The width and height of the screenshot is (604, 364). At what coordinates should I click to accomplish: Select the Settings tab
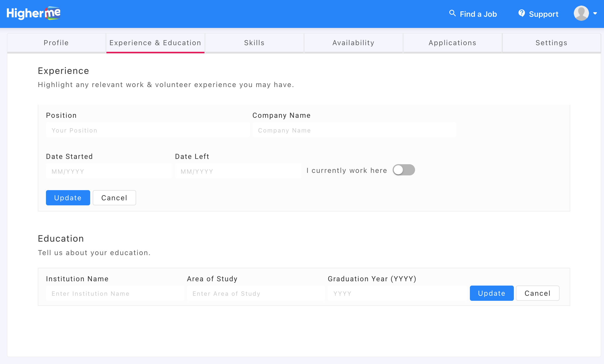pos(551,43)
